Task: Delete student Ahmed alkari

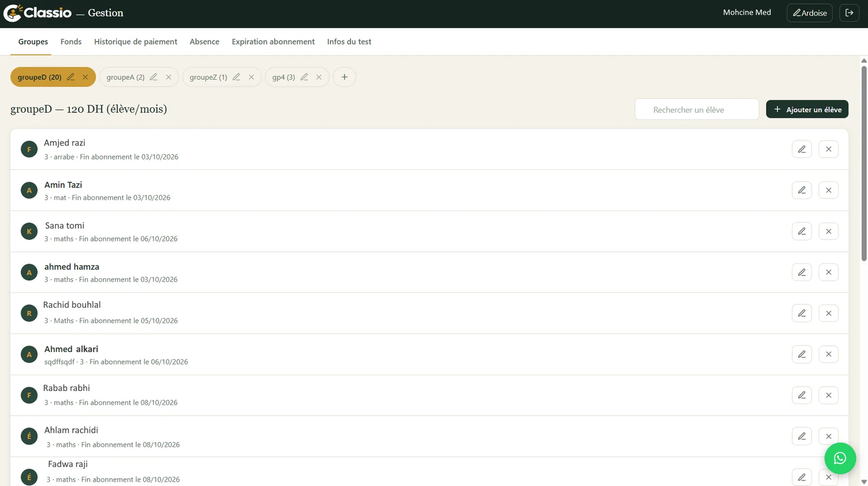Action: (828, 354)
